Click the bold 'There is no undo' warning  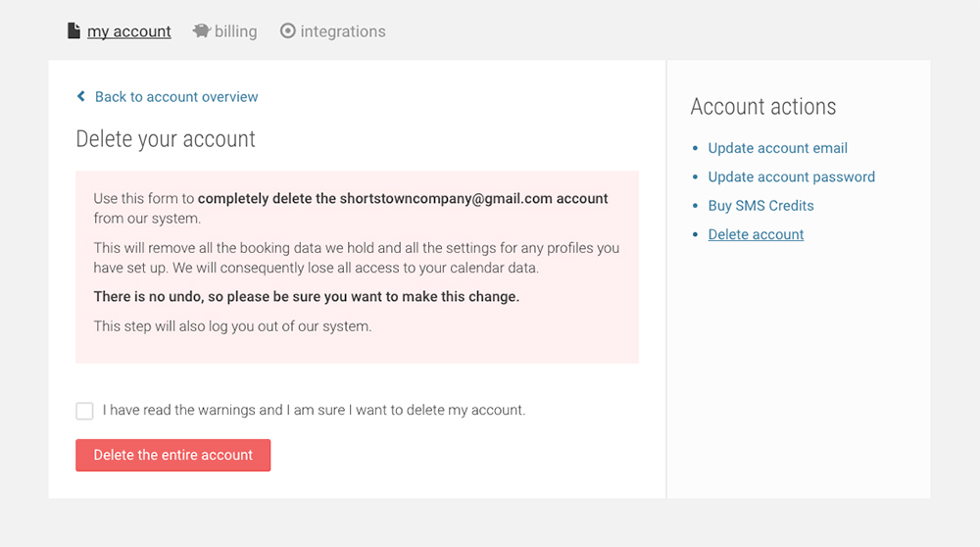click(306, 296)
